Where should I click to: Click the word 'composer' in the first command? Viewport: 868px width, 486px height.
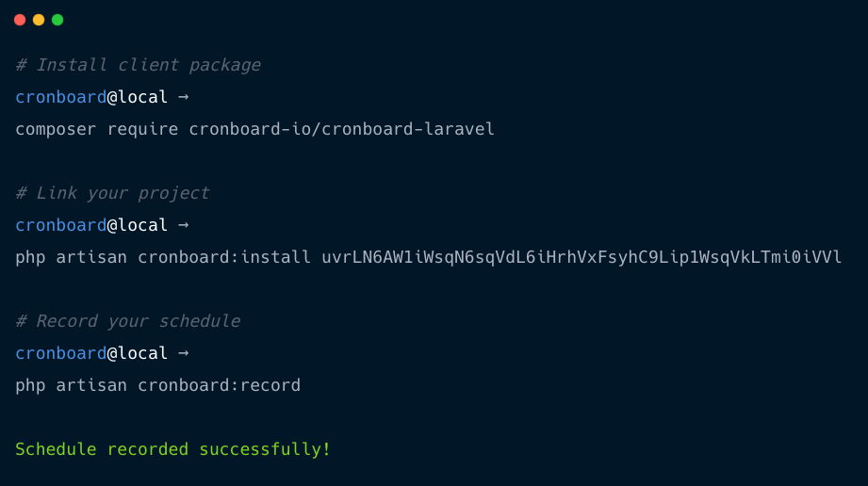(x=56, y=129)
